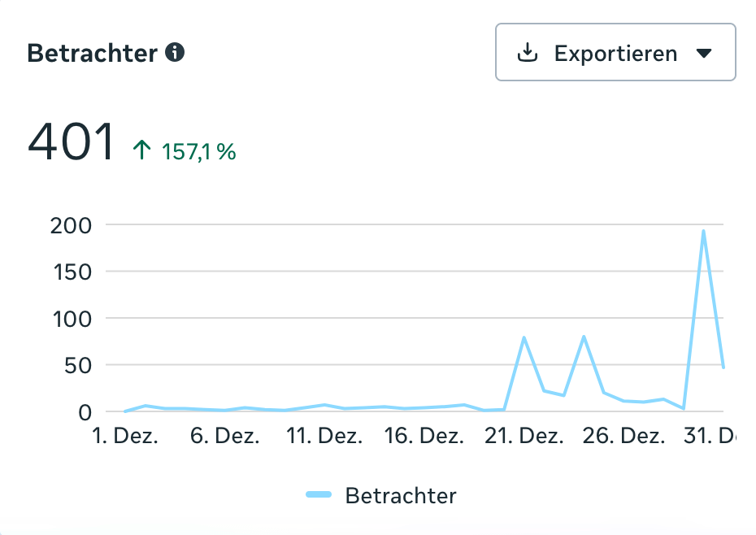
Task: Click the chart peak after 21. Dez.
Action: (x=524, y=337)
